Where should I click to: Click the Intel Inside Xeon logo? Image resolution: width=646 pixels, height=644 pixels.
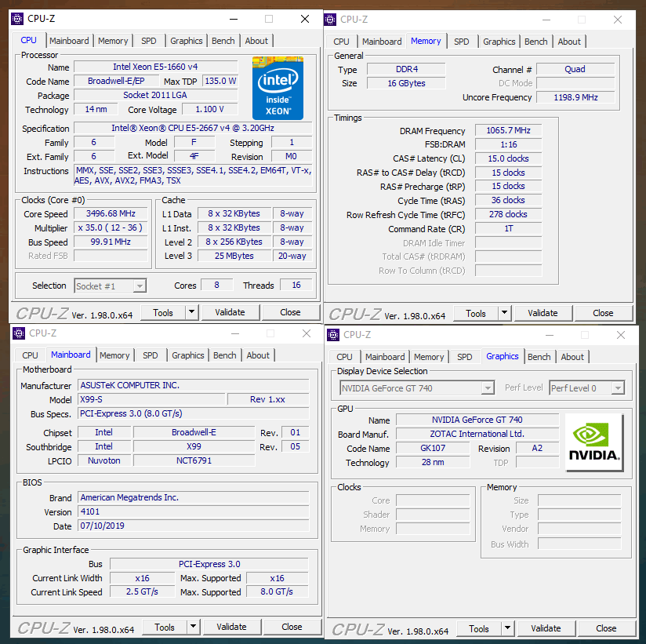pyautogui.click(x=278, y=88)
